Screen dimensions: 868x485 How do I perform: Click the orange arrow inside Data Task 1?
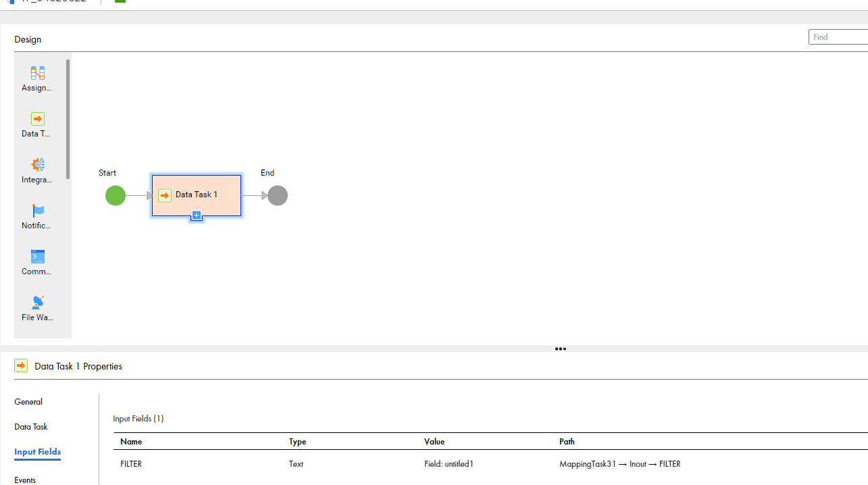(165, 196)
